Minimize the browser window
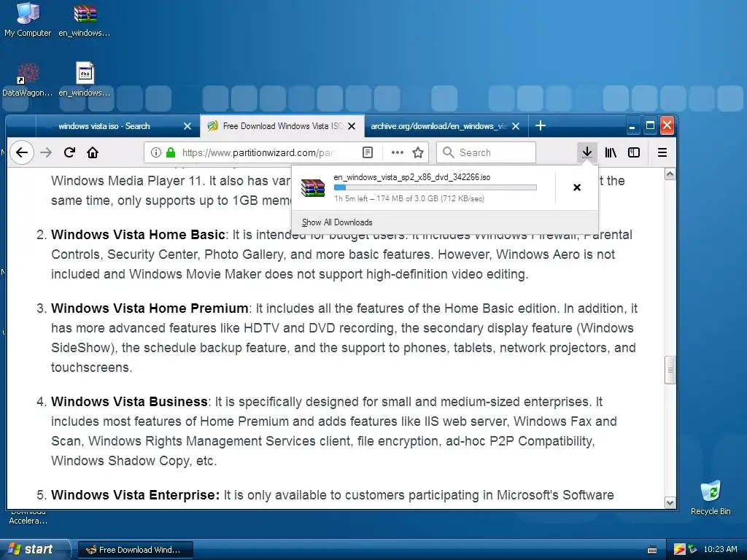The height and width of the screenshot is (560, 747). point(632,126)
